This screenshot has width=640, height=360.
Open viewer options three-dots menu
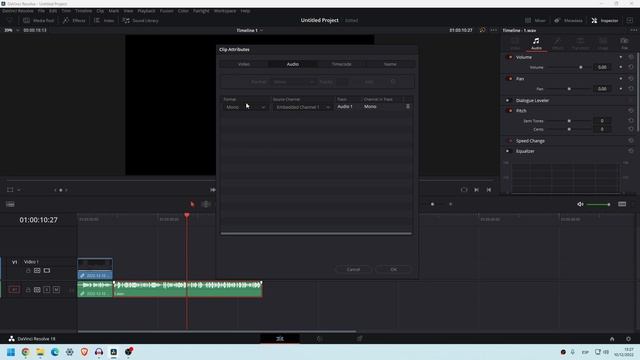tap(493, 30)
